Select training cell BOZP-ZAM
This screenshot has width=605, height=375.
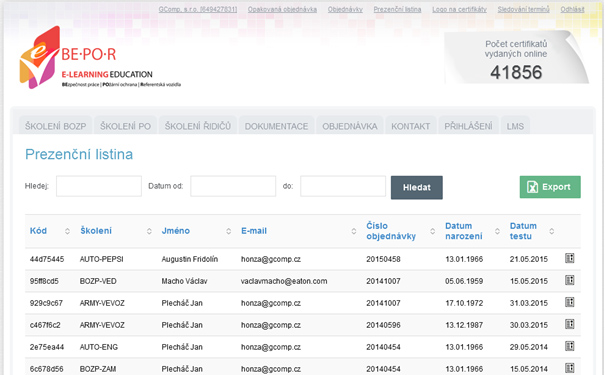coord(98,369)
